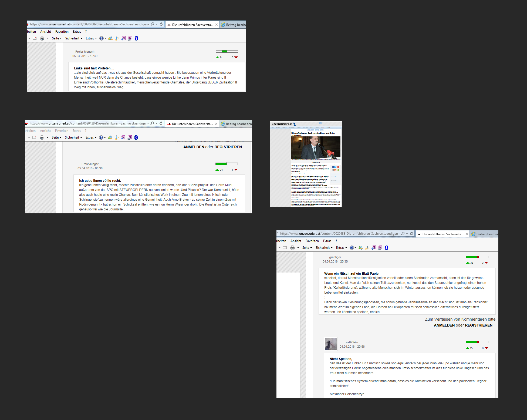Viewport: 527px width, 420px height.
Task: Click printer icon in Ernst Jünger window toolbar
Action: (42, 137)
